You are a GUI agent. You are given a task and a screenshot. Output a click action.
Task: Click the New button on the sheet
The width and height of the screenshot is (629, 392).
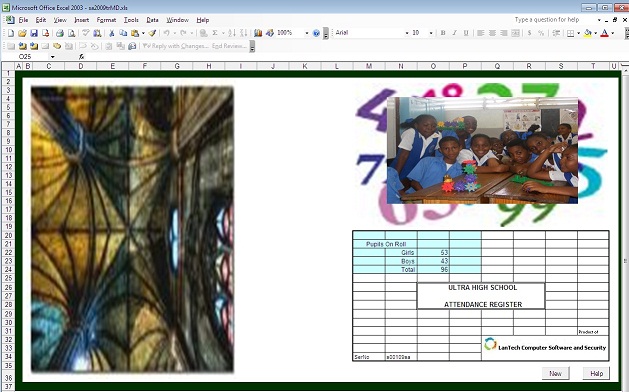[x=555, y=373]
